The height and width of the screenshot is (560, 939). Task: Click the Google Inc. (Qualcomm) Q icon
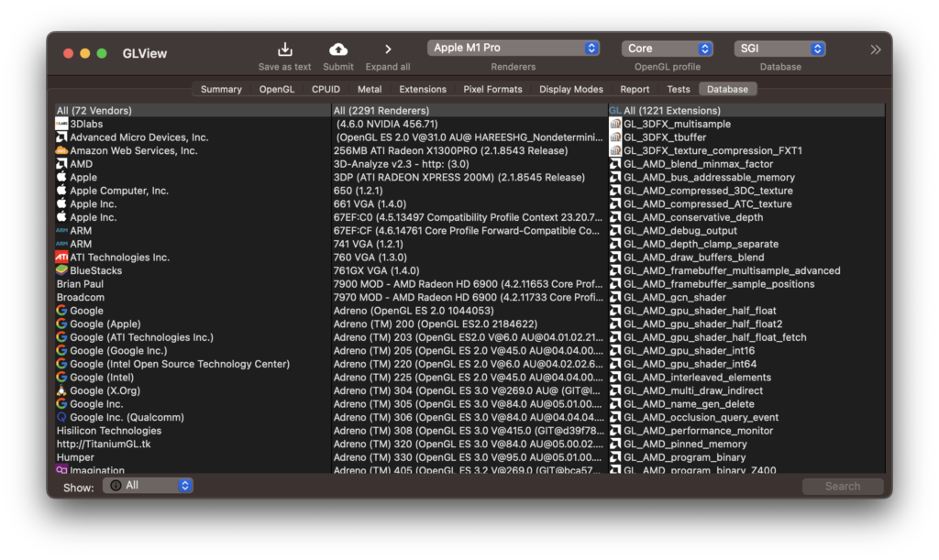click(x=61, y=417)
